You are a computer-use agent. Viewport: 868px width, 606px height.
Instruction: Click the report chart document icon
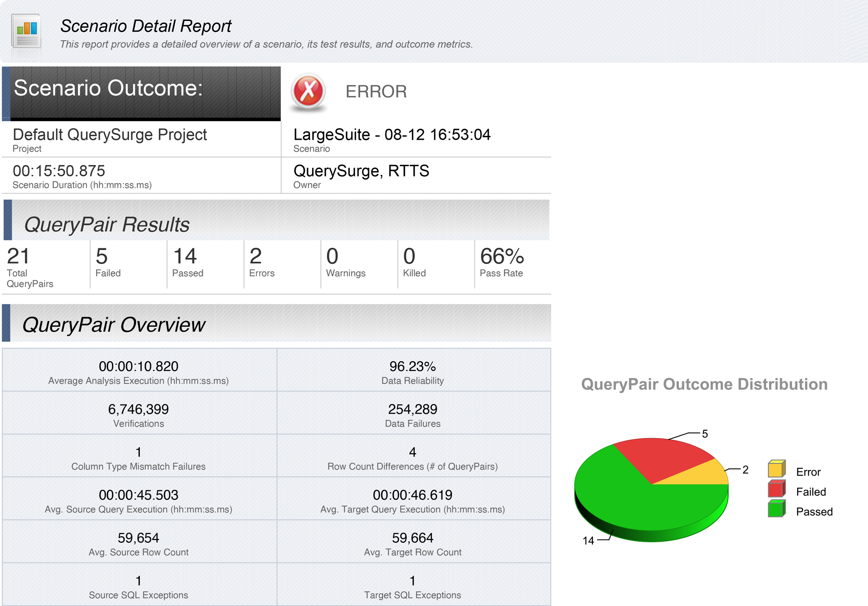26,31
